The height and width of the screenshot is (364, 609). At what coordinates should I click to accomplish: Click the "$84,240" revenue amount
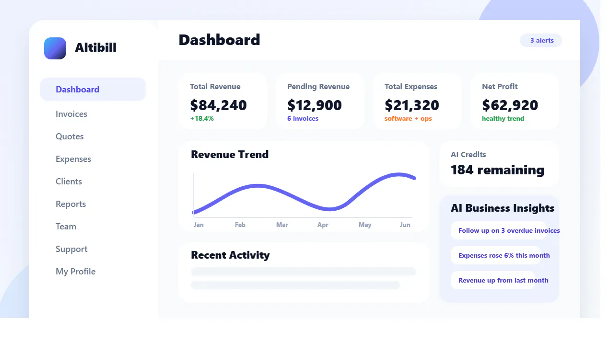(218, 105)
